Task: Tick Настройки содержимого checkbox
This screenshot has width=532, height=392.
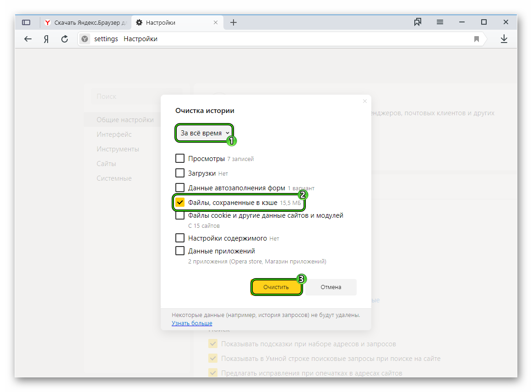Action: (180, 238)
